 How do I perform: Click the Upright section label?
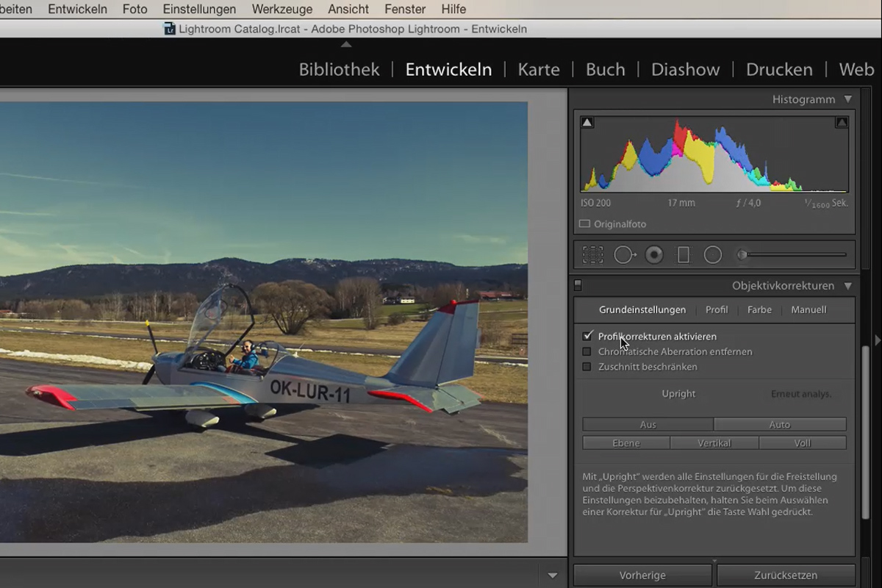678,394
